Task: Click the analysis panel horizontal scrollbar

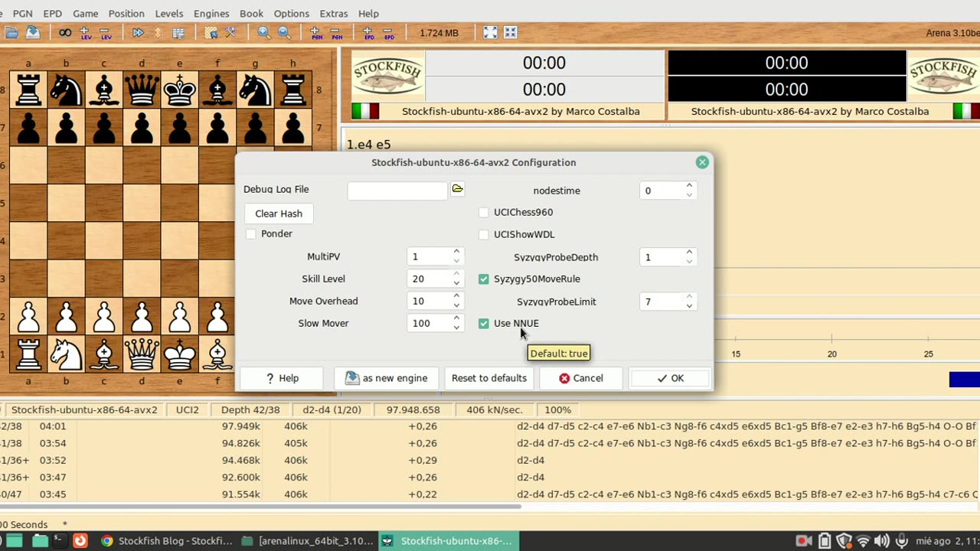Action: tap(260, 507)
